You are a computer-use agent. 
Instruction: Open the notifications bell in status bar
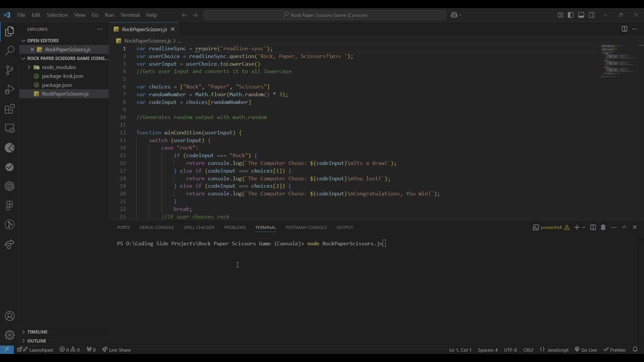coord(635,350)
